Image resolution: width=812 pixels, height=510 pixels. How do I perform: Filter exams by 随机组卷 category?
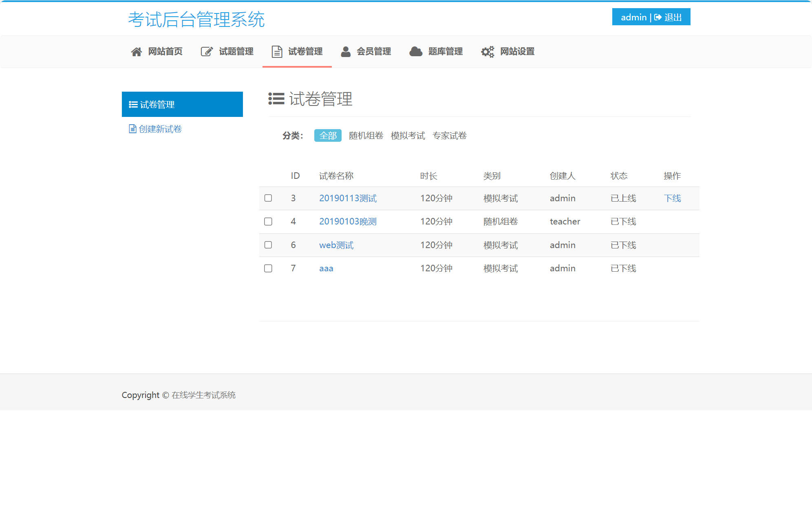tap(366, 135)
